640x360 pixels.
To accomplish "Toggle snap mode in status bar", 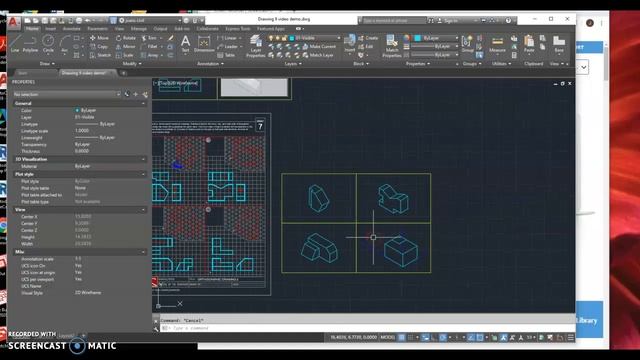I will coord(411,338).
